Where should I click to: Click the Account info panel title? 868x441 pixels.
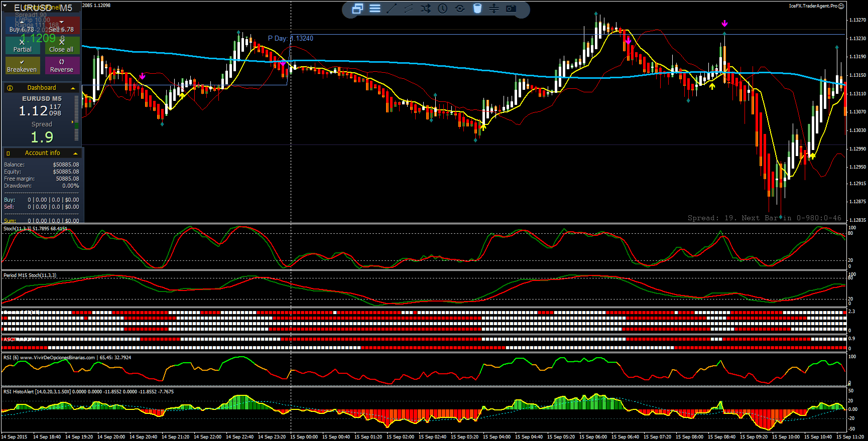[43, 153]
